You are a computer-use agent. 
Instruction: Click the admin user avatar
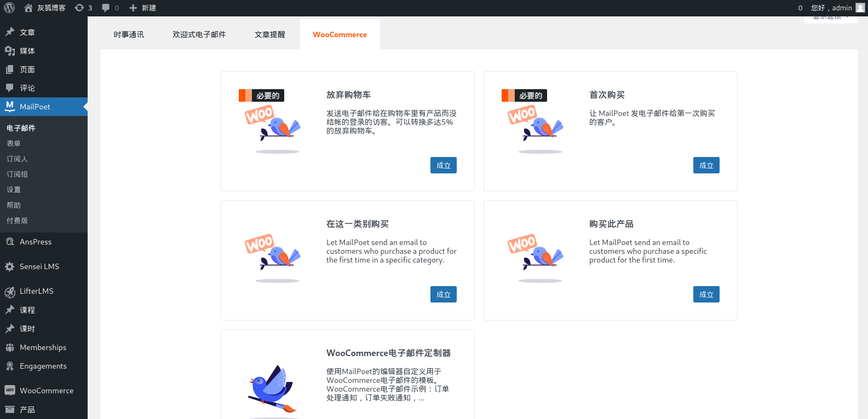860,8
